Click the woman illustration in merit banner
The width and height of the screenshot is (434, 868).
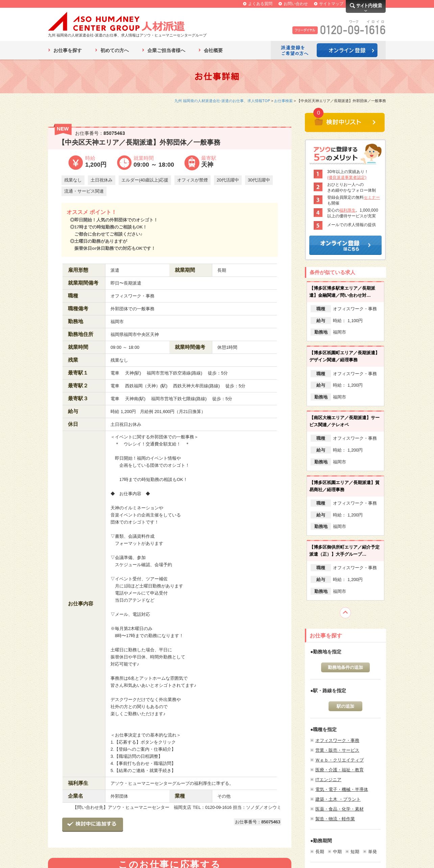[372, 153]
